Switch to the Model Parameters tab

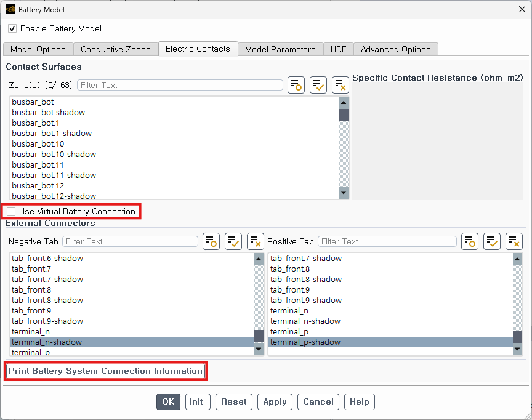280,49
